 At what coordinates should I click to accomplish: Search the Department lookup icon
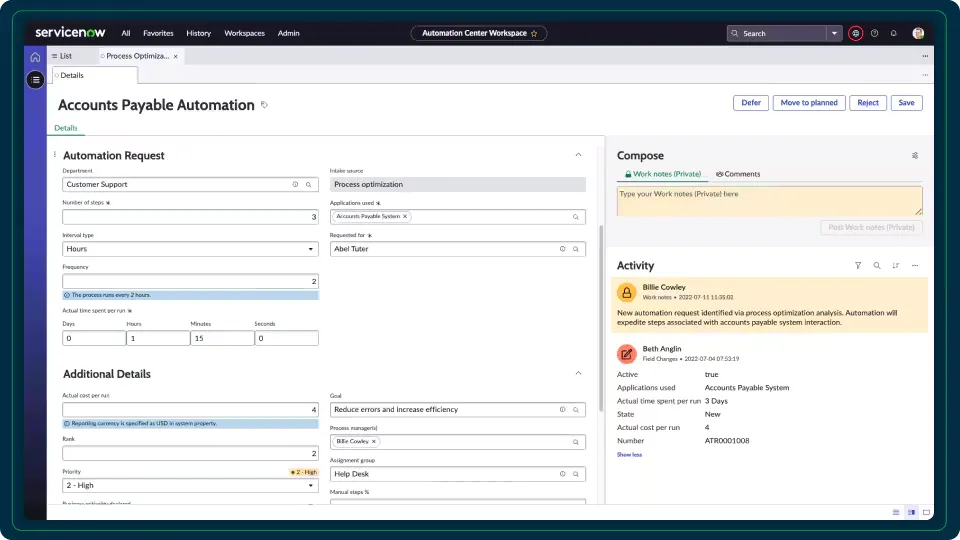point(309,184)
